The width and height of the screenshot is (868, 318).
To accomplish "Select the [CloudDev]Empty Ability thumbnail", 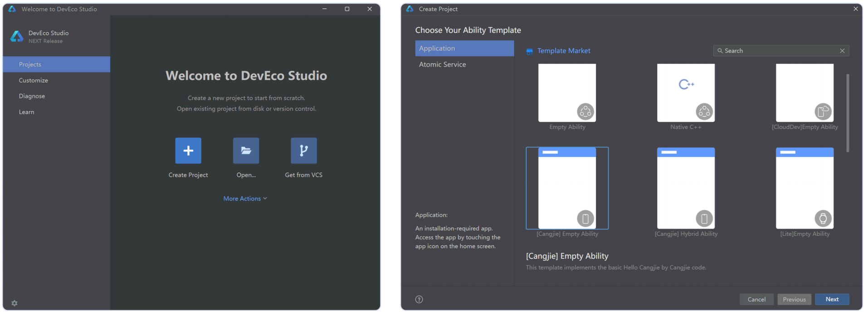I will [x=805, y=93].
